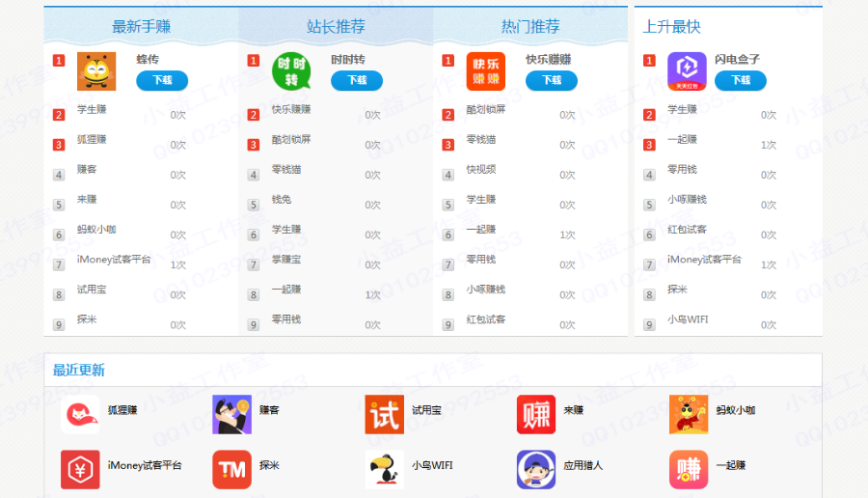Screen dimensions: 868x498
Task: Open the 狐狸赚 fox icon in 最近更新
Action: (80, 414)
